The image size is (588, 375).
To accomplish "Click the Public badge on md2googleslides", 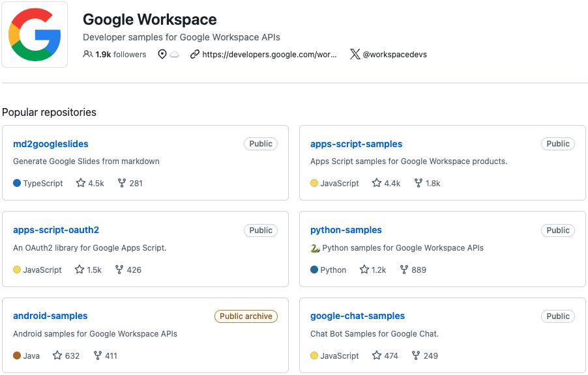I will click(x=261, y=144).
